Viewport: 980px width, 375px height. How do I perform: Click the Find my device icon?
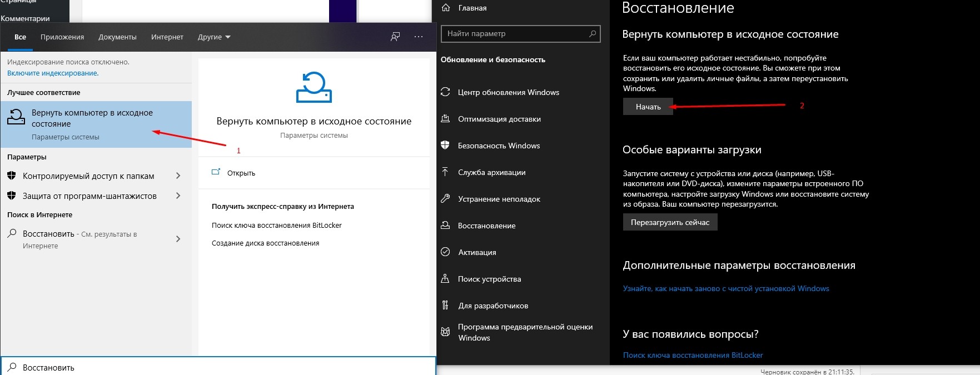[445, 279]
